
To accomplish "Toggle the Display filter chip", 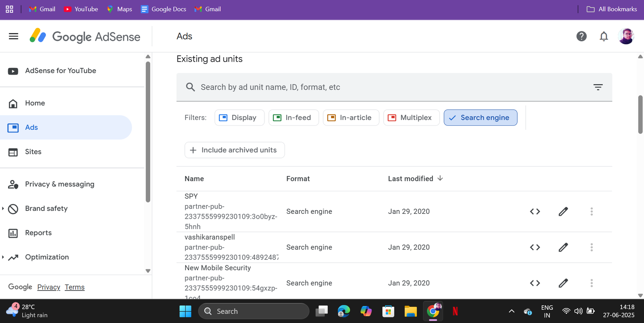I will coord(239,118).
